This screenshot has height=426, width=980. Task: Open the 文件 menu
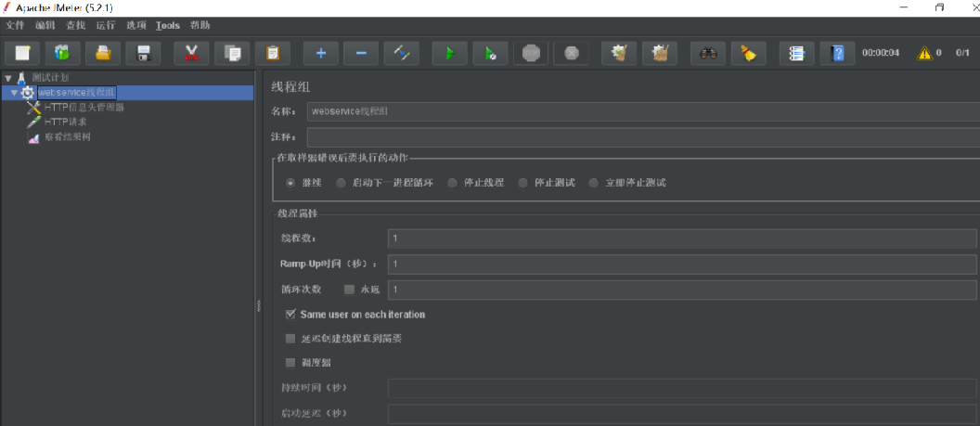tap(14, 26)
